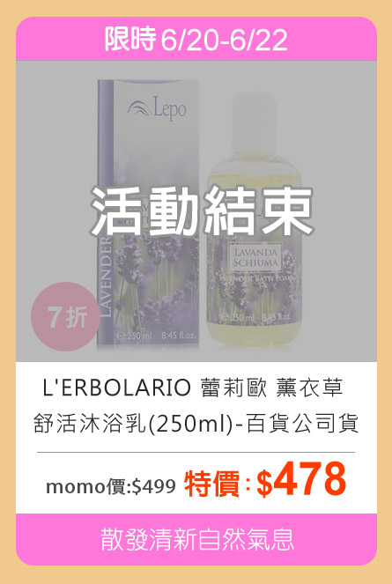Click the $478 special price
Screen dimensions: 392x584
pos(301,480)
